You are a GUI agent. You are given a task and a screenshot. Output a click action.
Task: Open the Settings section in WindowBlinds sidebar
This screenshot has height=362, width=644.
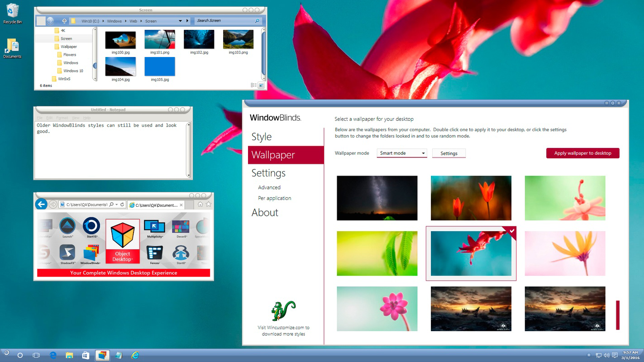coord(268,173)
